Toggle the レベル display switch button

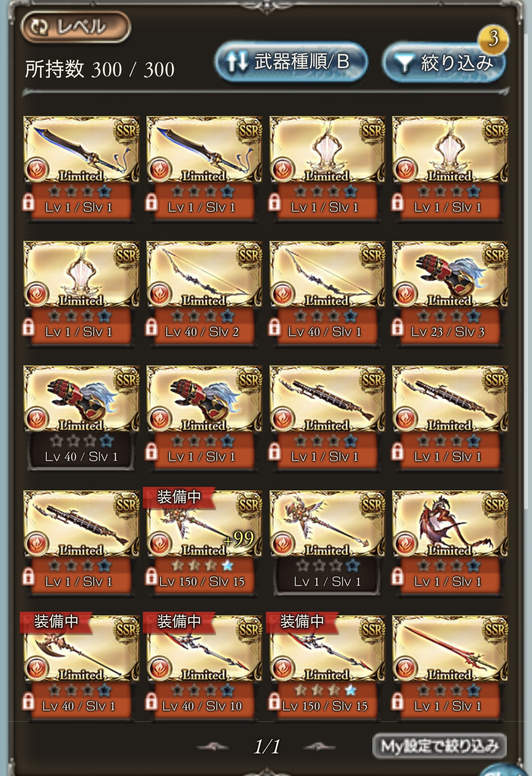75,27
